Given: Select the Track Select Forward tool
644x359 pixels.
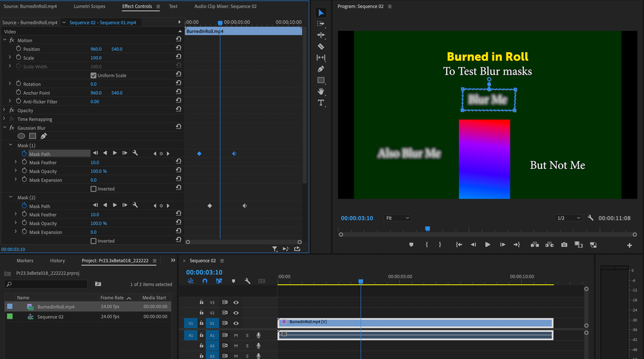Looking at the screenshot, I should coord(321,24).
